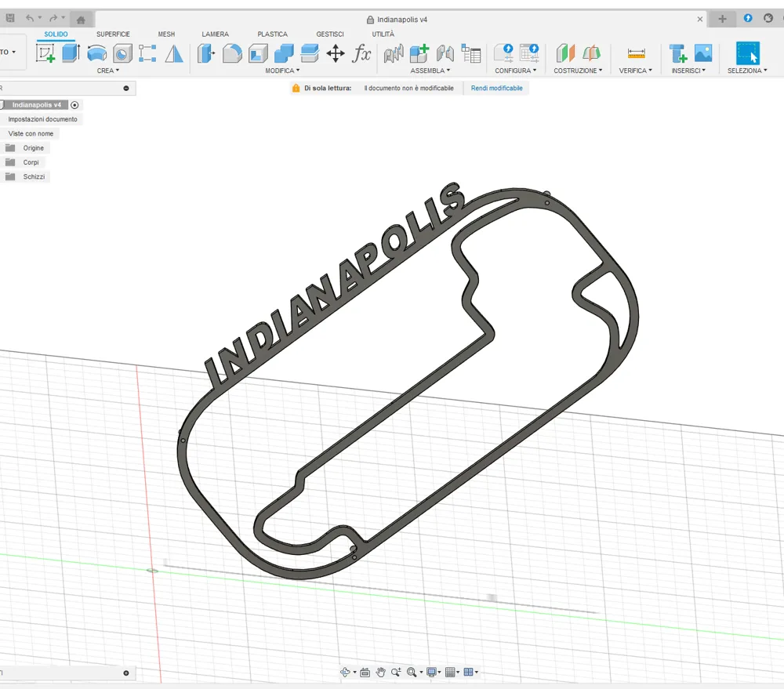This screenshot has width=784, height=689.
Task: Switch to the UTILITÀ tab
Action: coord(383,34)
